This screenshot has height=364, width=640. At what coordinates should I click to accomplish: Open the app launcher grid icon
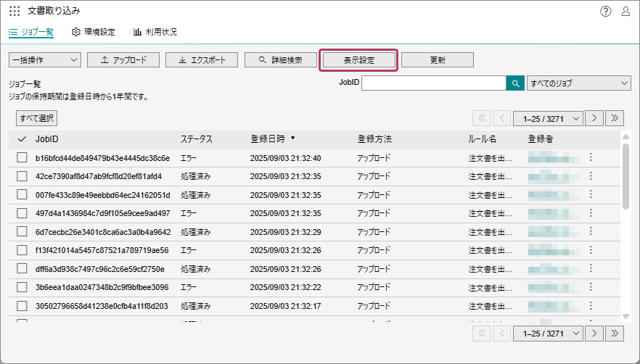tap(15, 11)
